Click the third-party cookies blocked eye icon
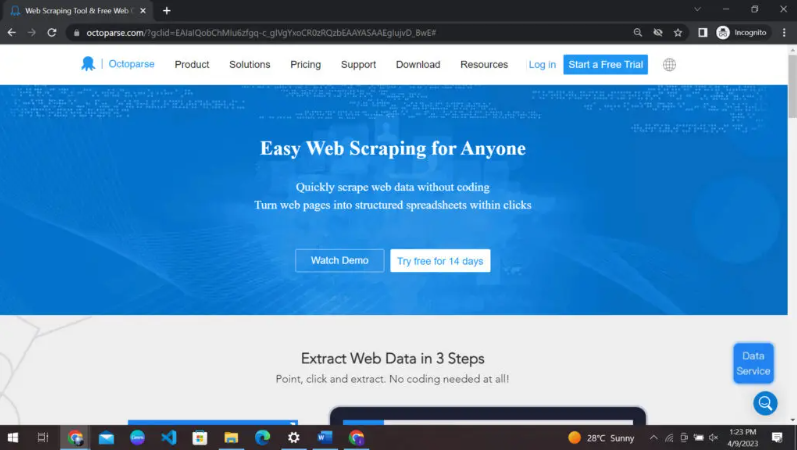The height and width of the screenshot is (450, 797). pyautogui.click(x=658, y=32)
